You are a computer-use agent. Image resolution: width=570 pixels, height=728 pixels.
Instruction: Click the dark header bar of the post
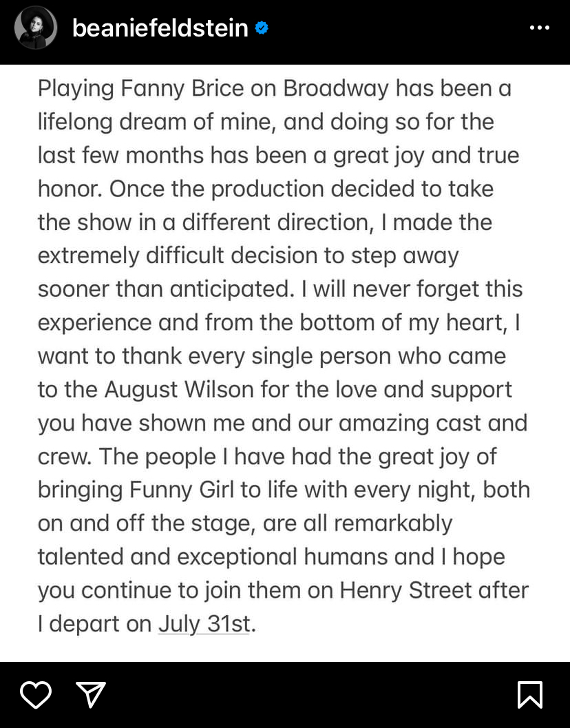click(379, 28)
